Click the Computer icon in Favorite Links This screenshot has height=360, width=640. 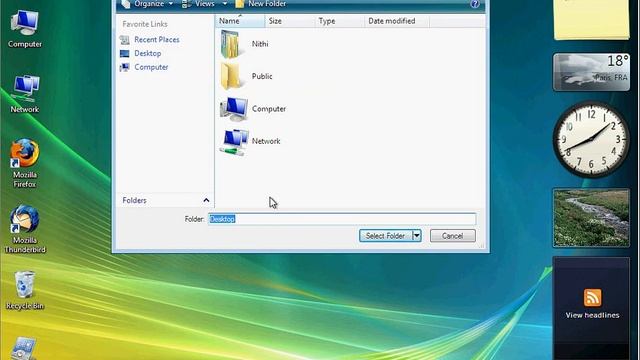(x=124, y=67)
